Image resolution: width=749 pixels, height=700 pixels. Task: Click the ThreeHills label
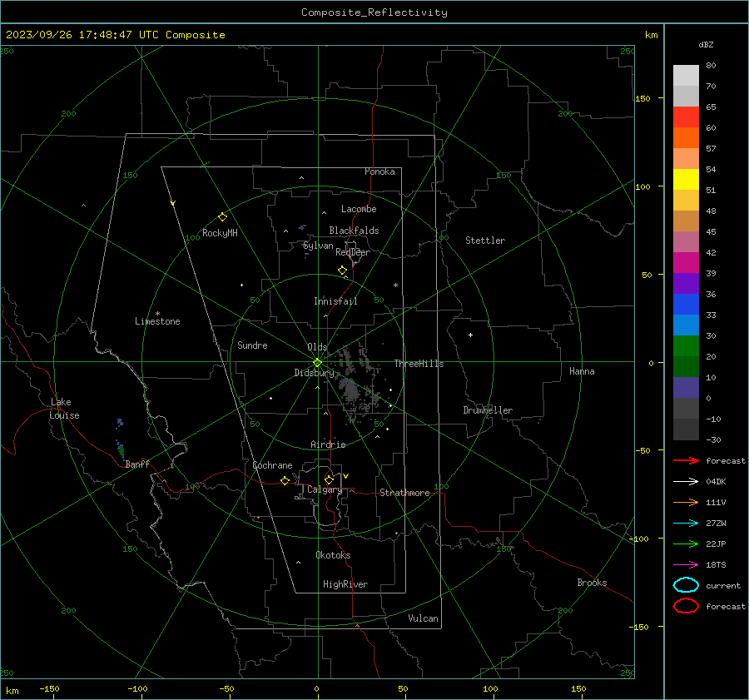click(x=419, y=364)
